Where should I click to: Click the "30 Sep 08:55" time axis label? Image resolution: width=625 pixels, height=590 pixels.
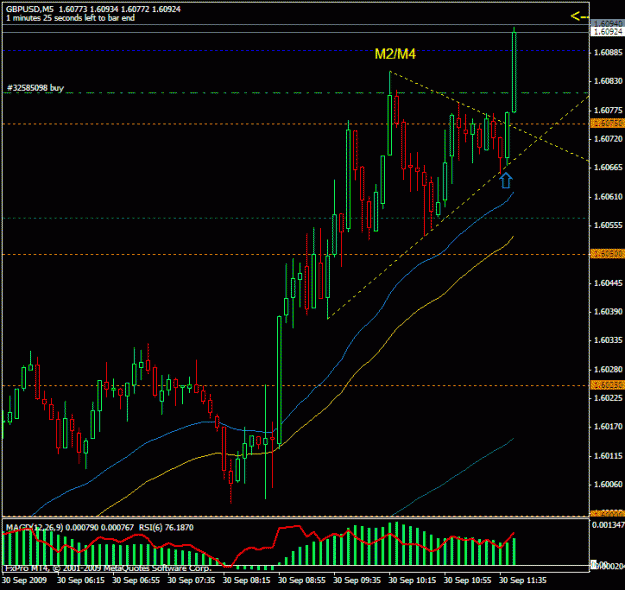coord(302,580)
